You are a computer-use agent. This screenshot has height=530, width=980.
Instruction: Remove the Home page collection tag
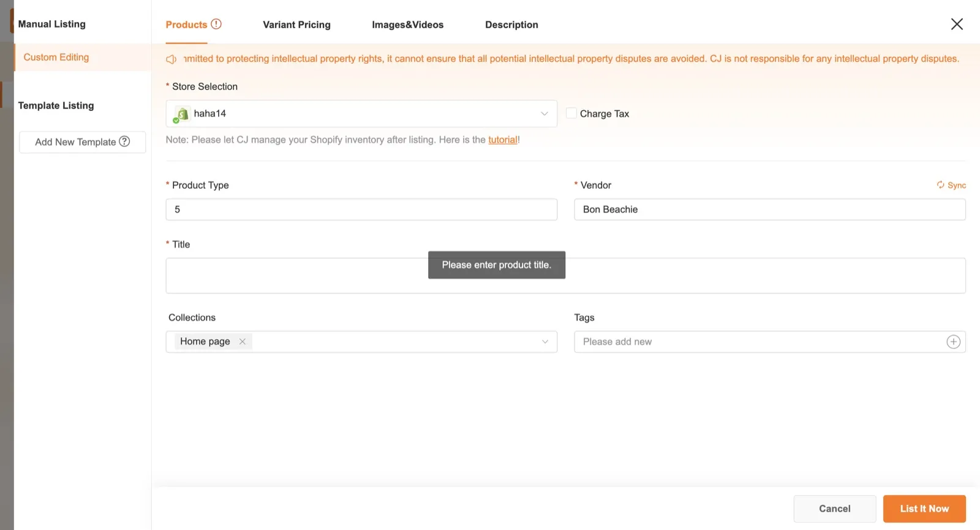[x=243, y=341]
